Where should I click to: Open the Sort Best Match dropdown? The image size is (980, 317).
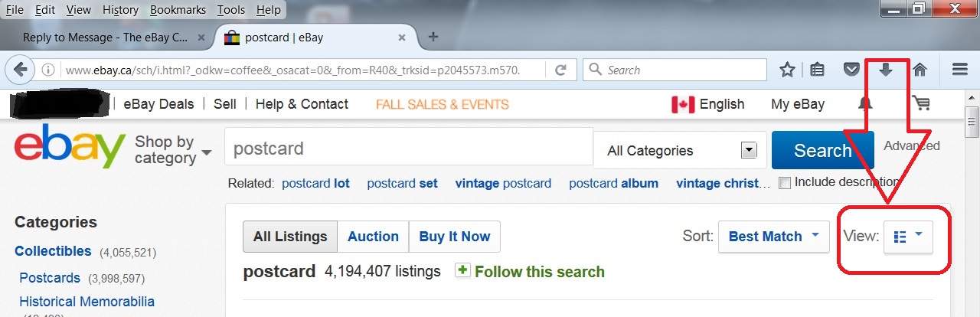click(773, 237)
